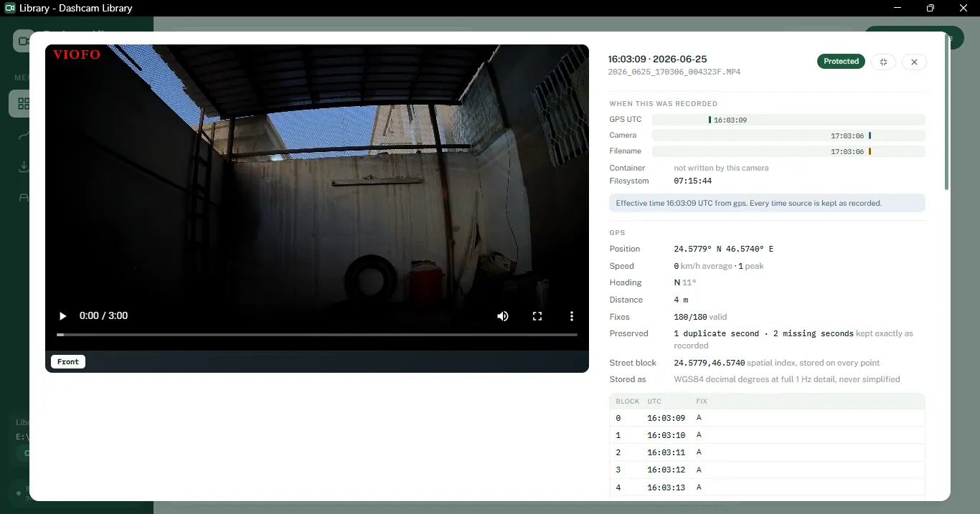The width and height of the screenshot is (980, 514).
Task: Click the 0:00 / 3:00 time display
Action: (103, 316)
